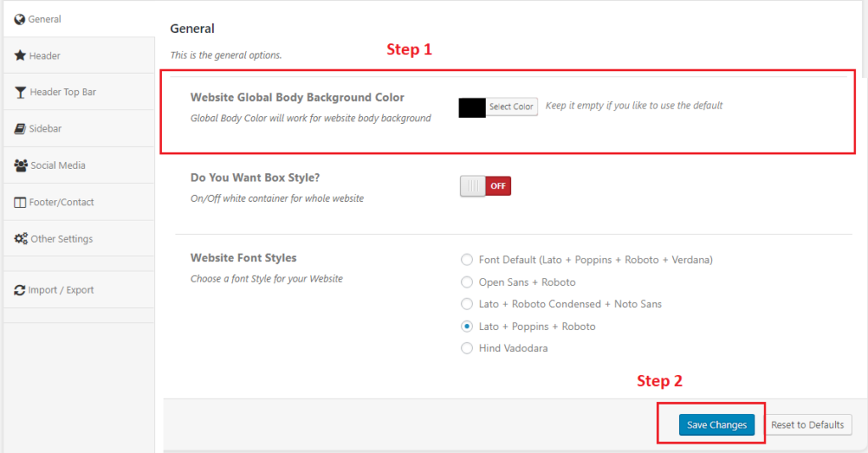The width and height of the screenshot is (868, 453).
Task: Click the star icon beside Header
Action: [x=19, y=56]
